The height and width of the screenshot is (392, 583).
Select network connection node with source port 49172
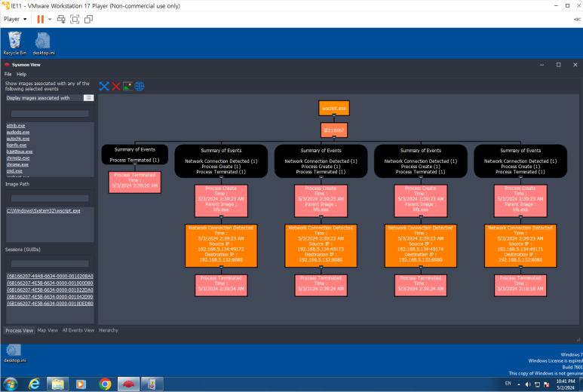(x=221, y=246)
